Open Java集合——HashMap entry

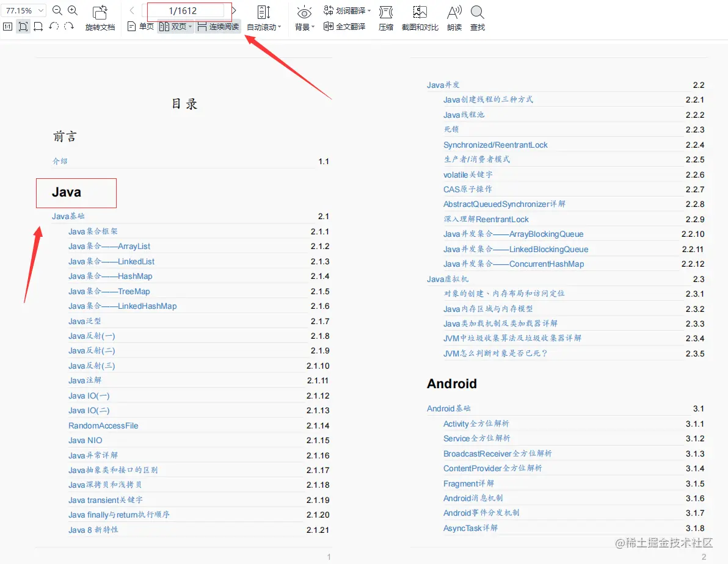(x=110, y=276)
